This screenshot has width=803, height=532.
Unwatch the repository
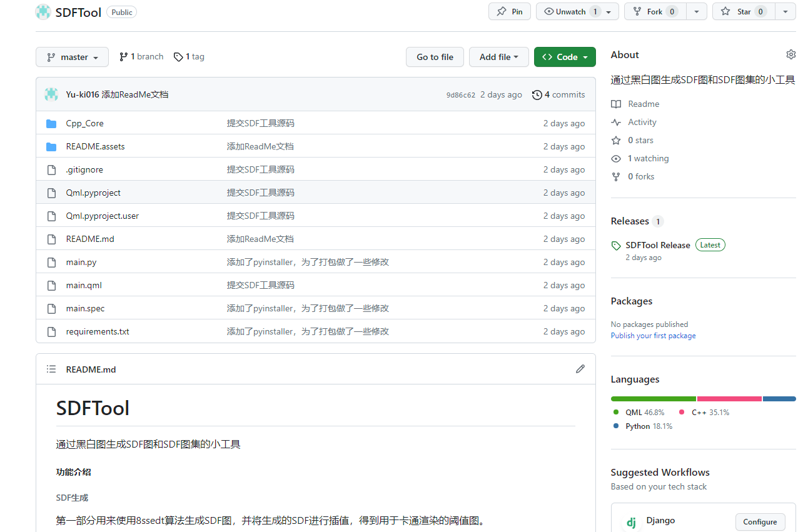tap(570, 11)
